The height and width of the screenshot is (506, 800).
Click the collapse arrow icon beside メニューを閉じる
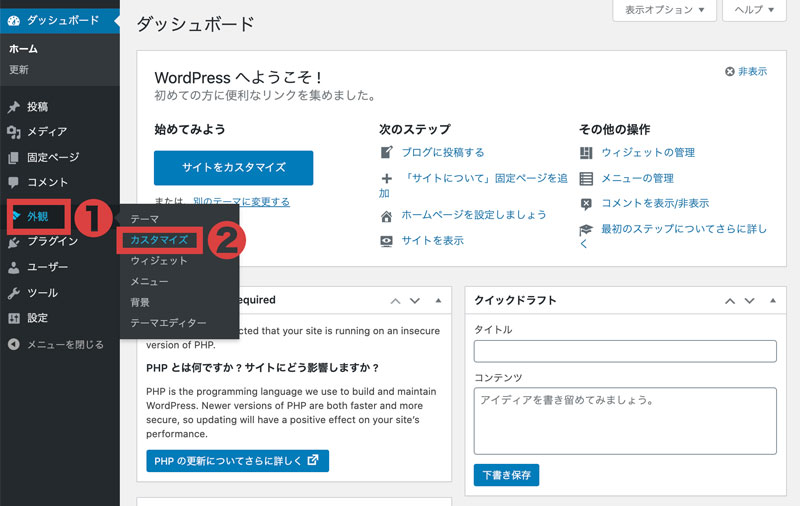point(14,344)
